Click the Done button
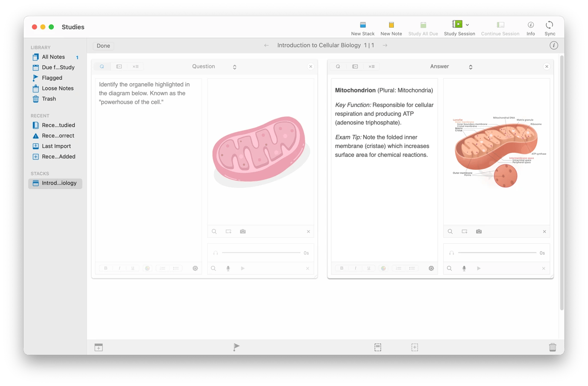 103,46
